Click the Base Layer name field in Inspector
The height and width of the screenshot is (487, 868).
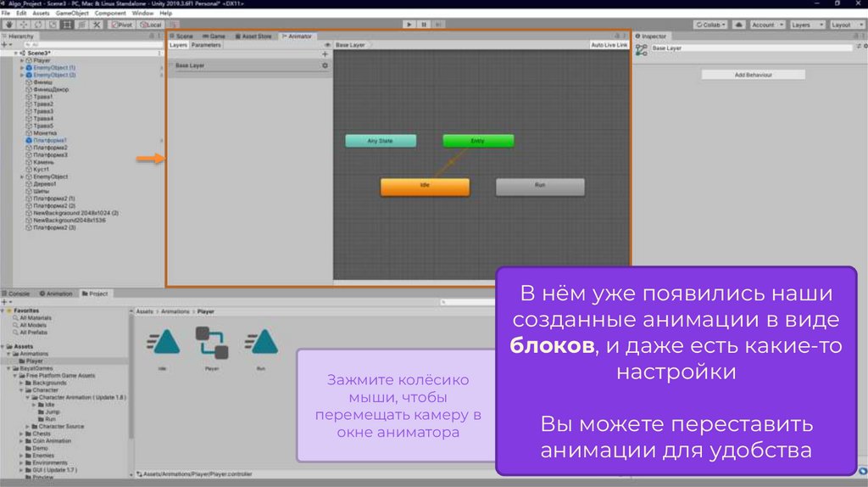(x=750, y=48)
